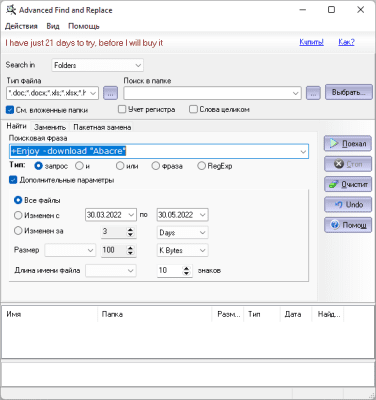Expand the K Bytes unit dropdown
Viewport: 376px width, 400px height.
(182, 250)
